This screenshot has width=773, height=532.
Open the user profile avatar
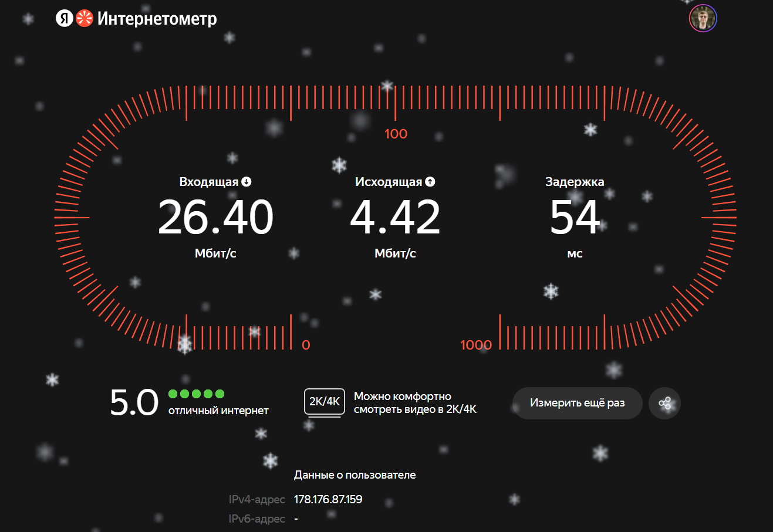click(x=703, y=18)
